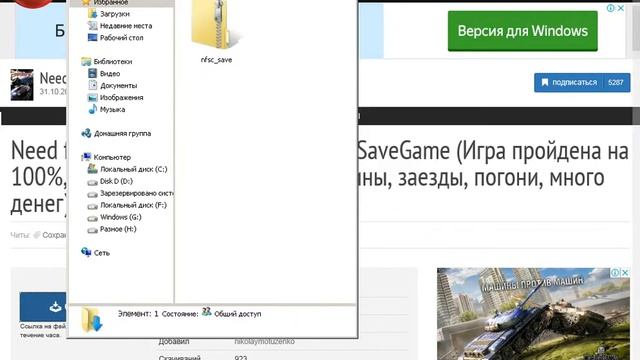Close the tank game ad
The width and height of the screenshot is (640, 360).
tap(624, 272)
